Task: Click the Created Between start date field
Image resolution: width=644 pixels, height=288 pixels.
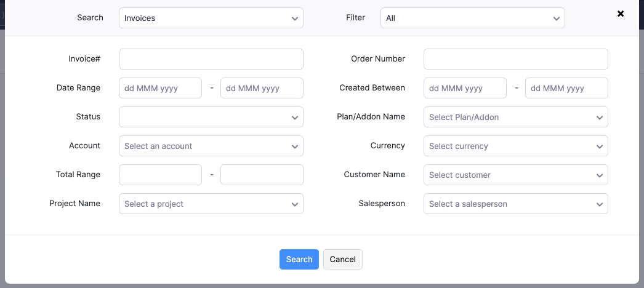Action: tap(465, 88)
